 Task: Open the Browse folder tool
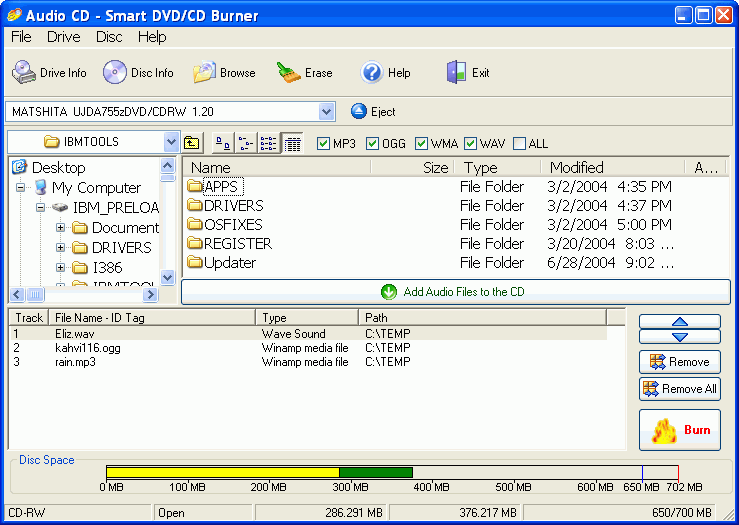coord(224,73)
